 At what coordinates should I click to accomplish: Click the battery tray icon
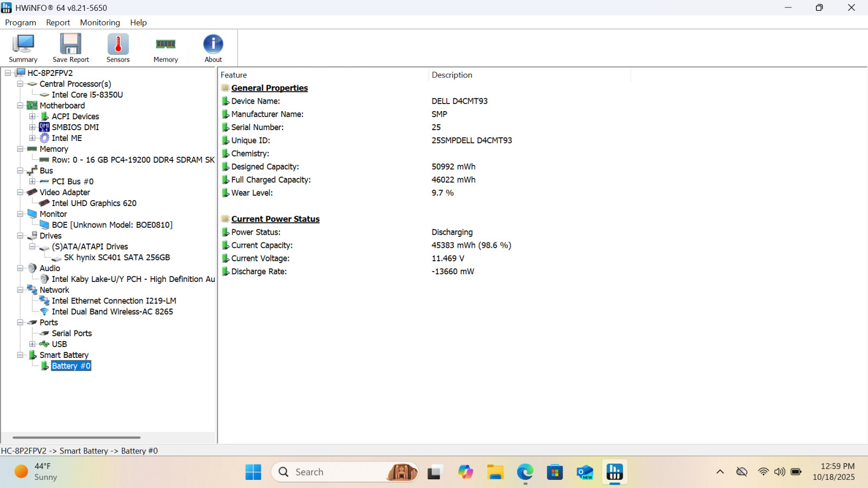[796, 472]
